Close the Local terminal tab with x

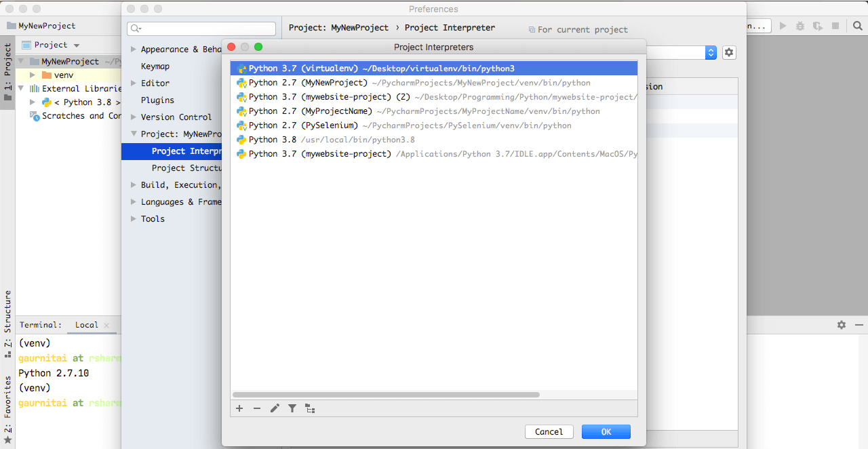click(x=106, y=325)
